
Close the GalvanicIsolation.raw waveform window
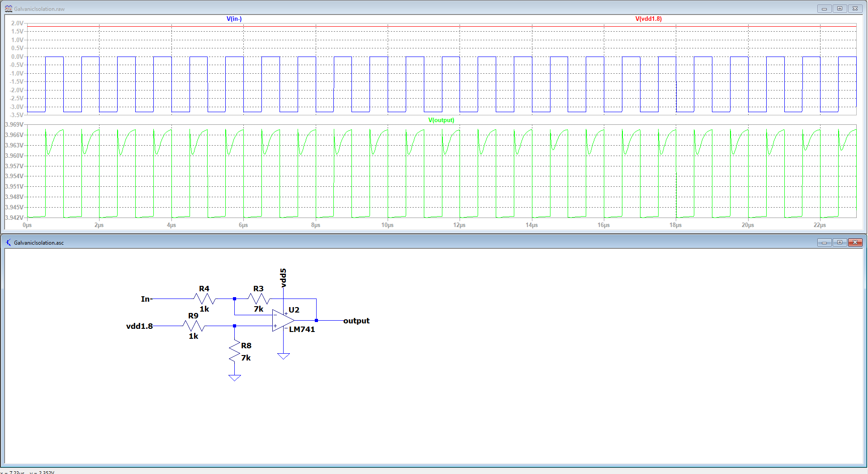coord(855,9)
